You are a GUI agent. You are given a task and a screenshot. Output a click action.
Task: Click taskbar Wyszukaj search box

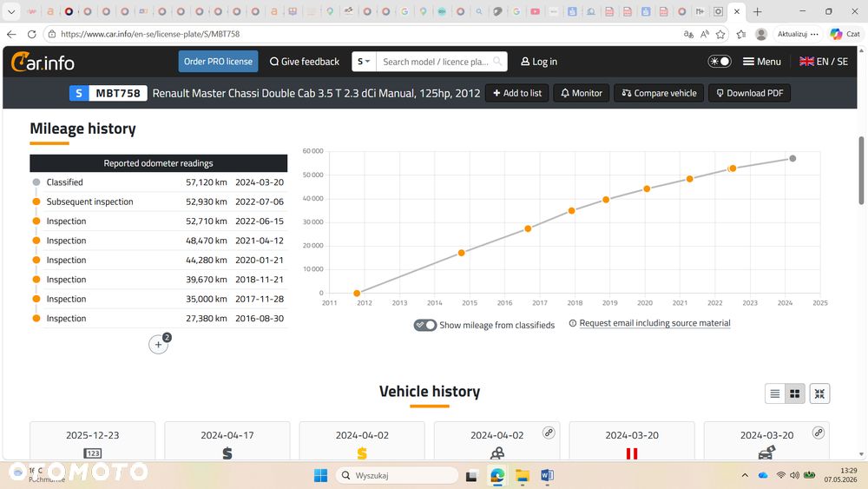pyautogui.click(x=397, y=475)
